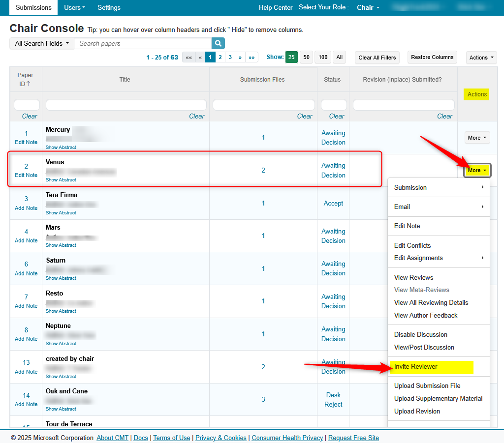Go to last page using »» icon
The image size is (504, 443).
252,58
